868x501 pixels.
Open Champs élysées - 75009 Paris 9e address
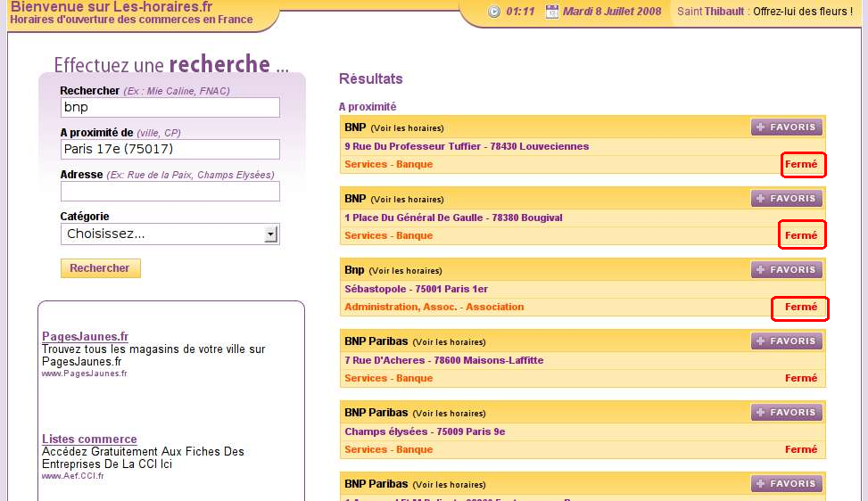tap(425, 431)
